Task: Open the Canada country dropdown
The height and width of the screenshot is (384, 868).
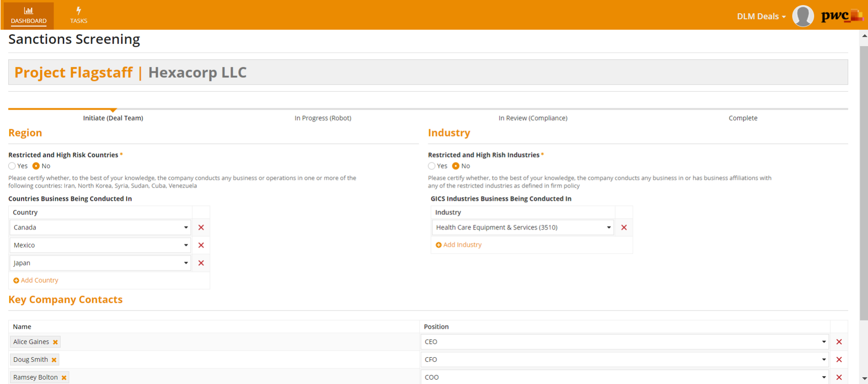Action: point(100,227)
